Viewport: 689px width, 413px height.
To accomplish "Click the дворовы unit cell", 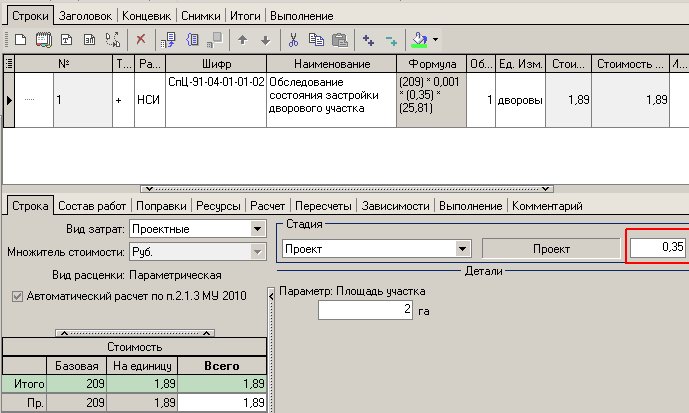I will tap(520, 100).
